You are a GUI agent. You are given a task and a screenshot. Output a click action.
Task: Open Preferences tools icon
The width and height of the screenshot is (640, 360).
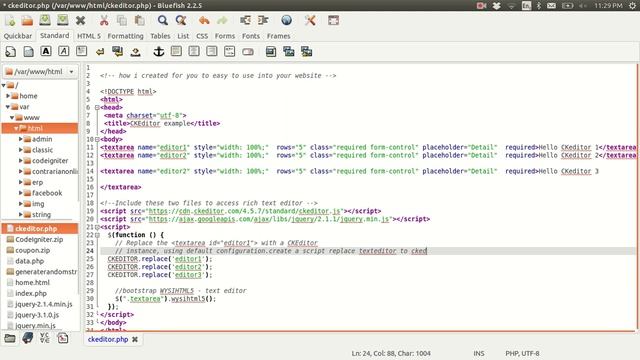[310, 20]
